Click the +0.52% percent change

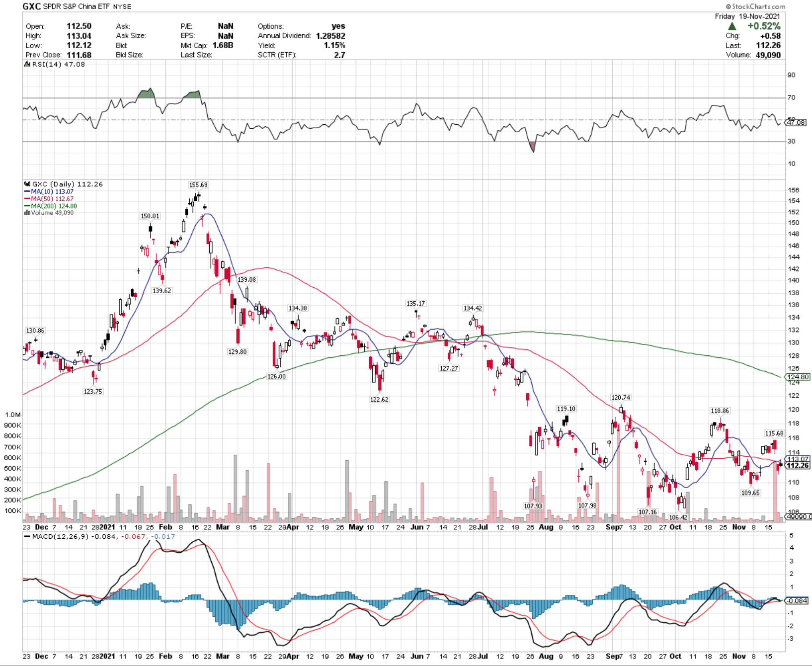[764, 26]
